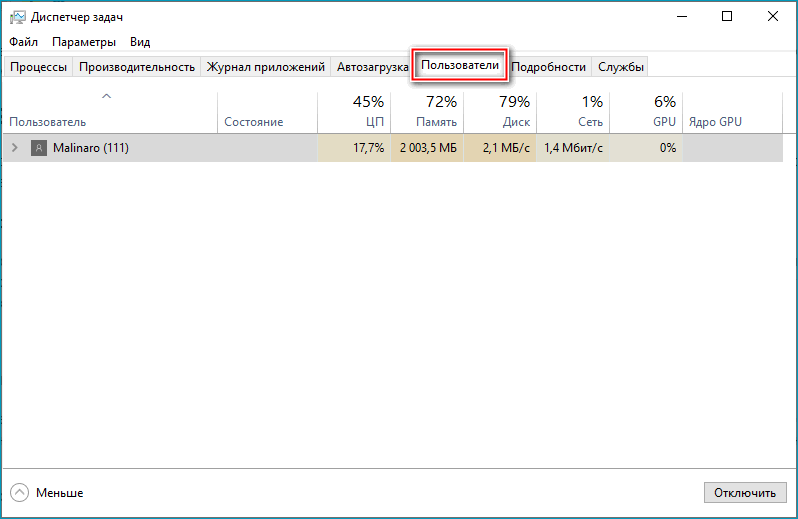
Task: Close the Task Manager window
Action: (x=772, y=17)
